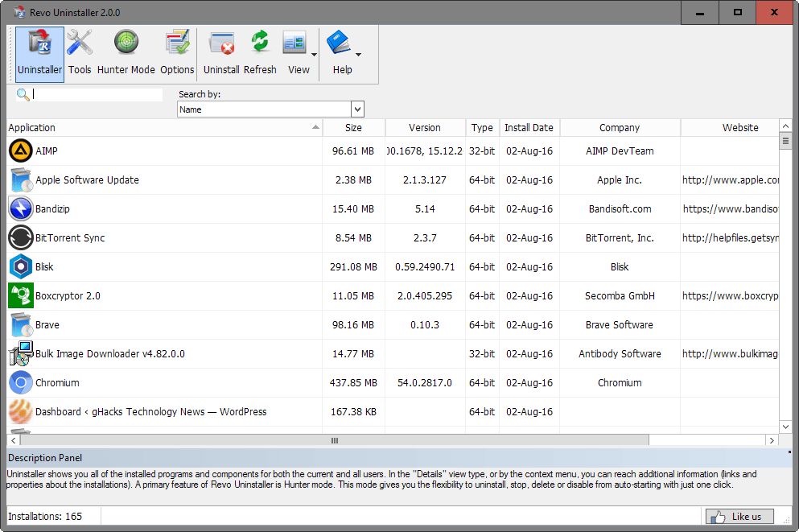
Task: Open the Uninstaller section
Action: [x=39, y=51]
